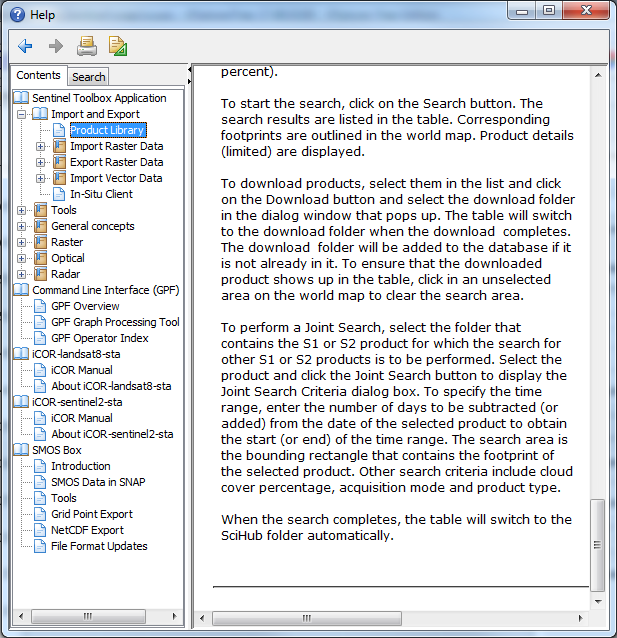Expand the Tools node under Sentinel Toolbox
Image resolution: width=617 pixels, height=638 pixels.
pyautogui.click(x=22, y=210)
